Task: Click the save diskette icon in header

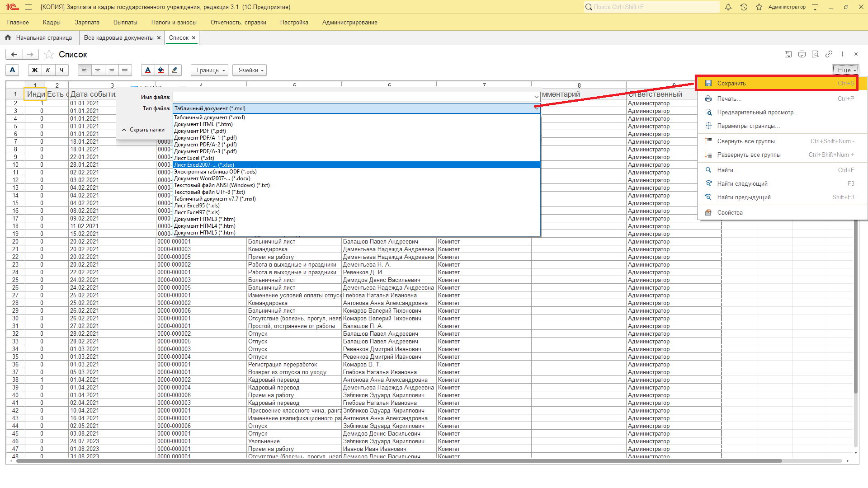Action: [788, 54]
